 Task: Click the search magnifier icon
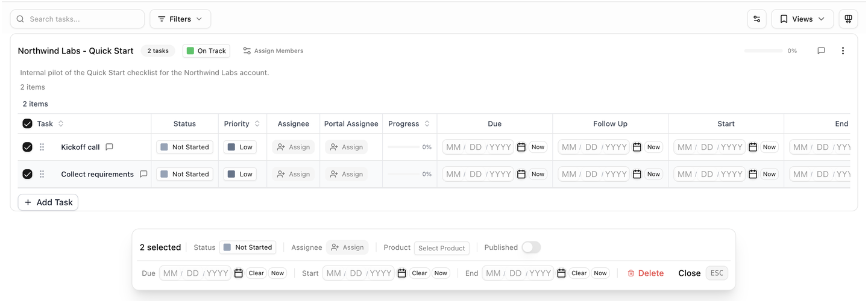point(20,19)
